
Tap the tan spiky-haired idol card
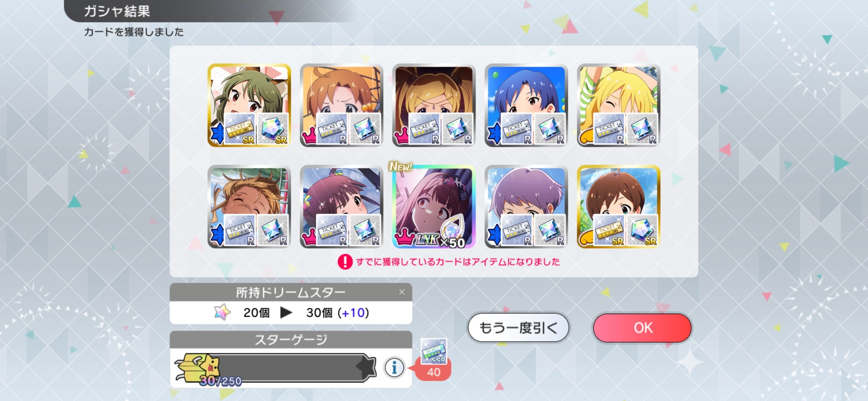tap(249, 207)
